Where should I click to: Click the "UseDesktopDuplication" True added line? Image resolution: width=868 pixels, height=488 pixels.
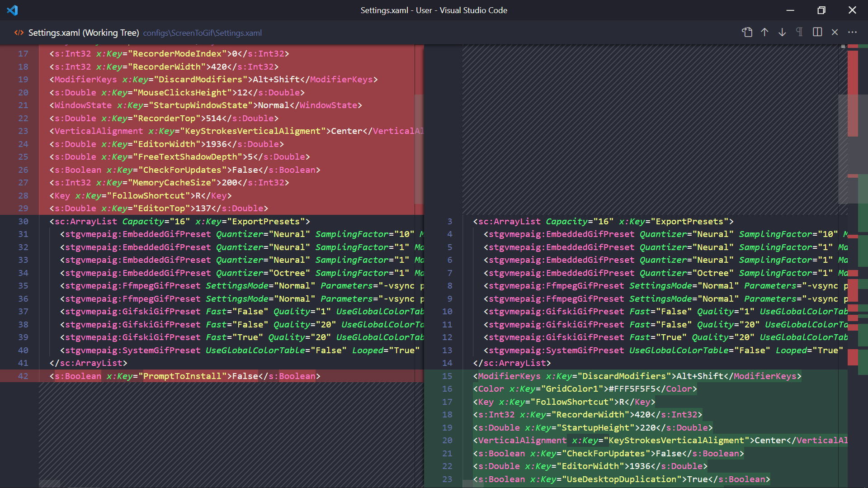(621, 479)
